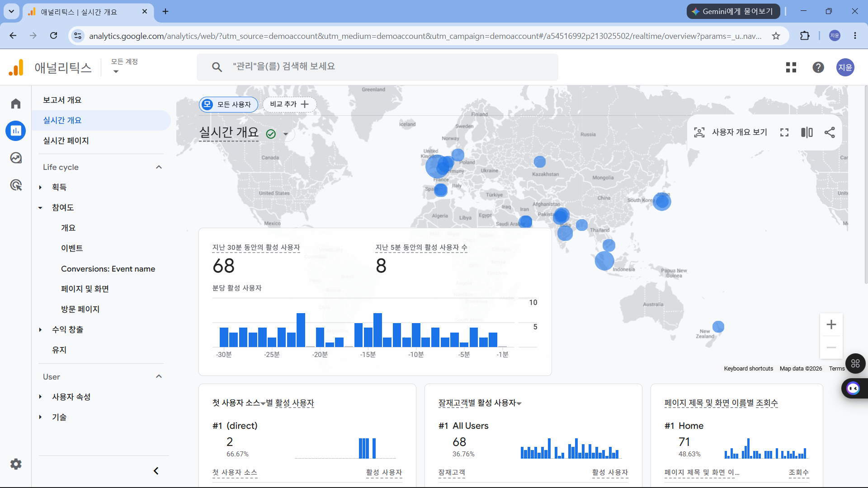Open the tab search dropdown in Chrome
The height and width of the screenshot is (488, 868).
coord(11,11)
